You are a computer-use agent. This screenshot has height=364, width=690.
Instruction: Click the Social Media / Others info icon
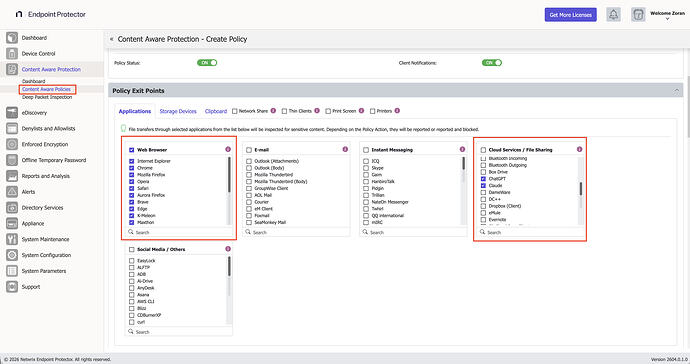[x=228, y=249]
